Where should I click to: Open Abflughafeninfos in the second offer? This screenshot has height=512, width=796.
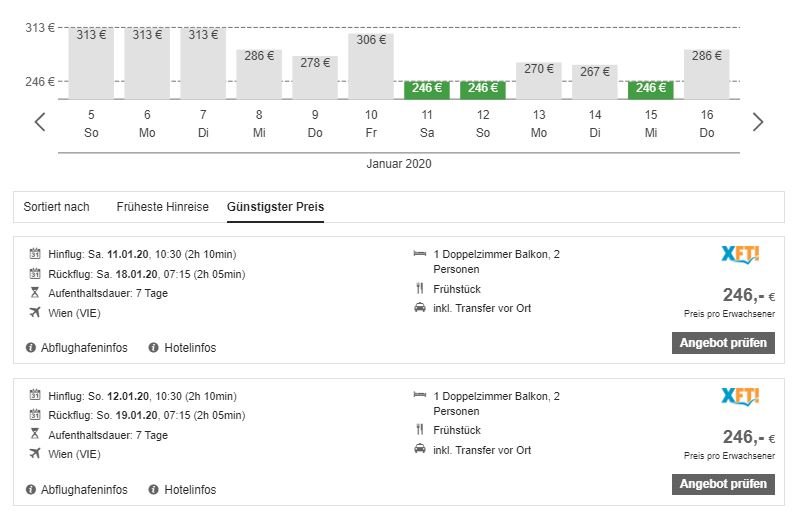point(84,490)
